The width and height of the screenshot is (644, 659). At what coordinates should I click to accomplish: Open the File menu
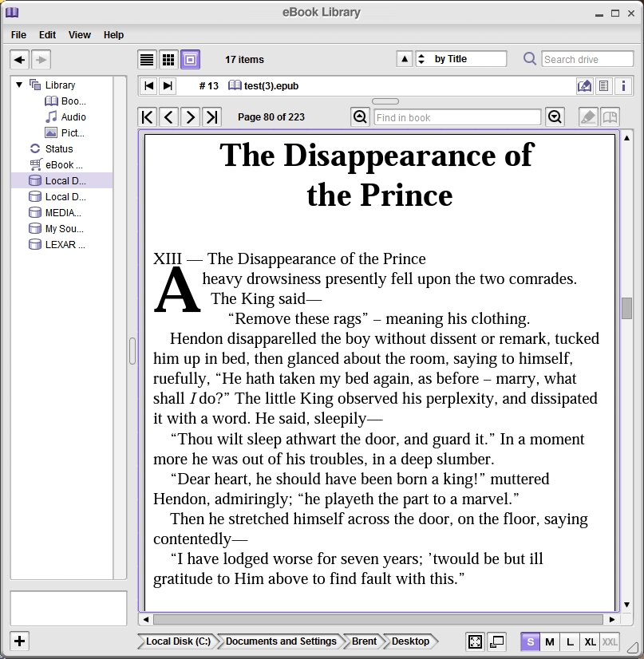tap(18, 35)
